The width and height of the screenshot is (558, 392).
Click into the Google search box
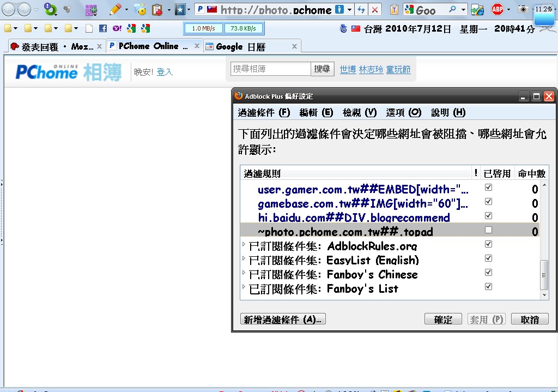click(429, 10)
